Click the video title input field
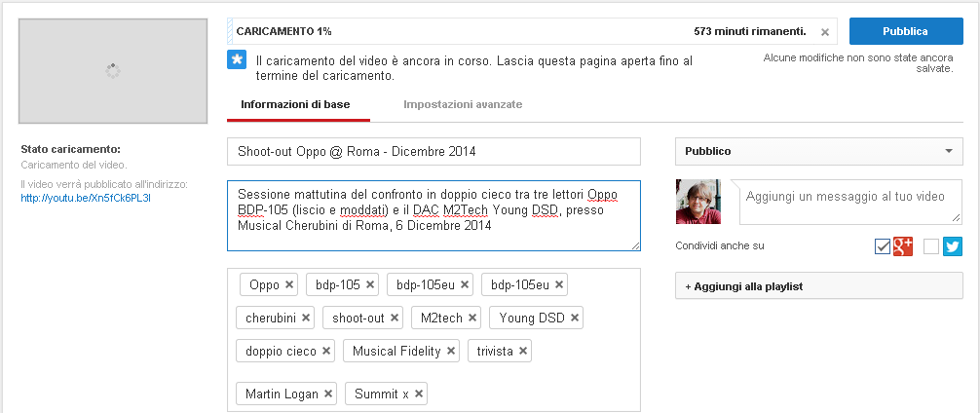 [x=433, y=152]
